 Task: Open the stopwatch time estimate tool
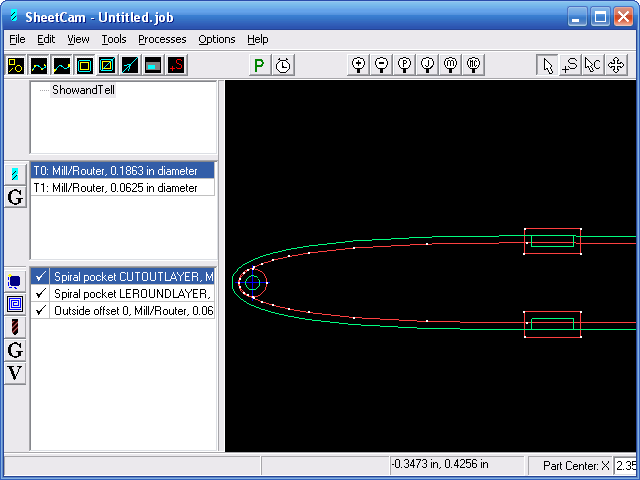(283, 65)
